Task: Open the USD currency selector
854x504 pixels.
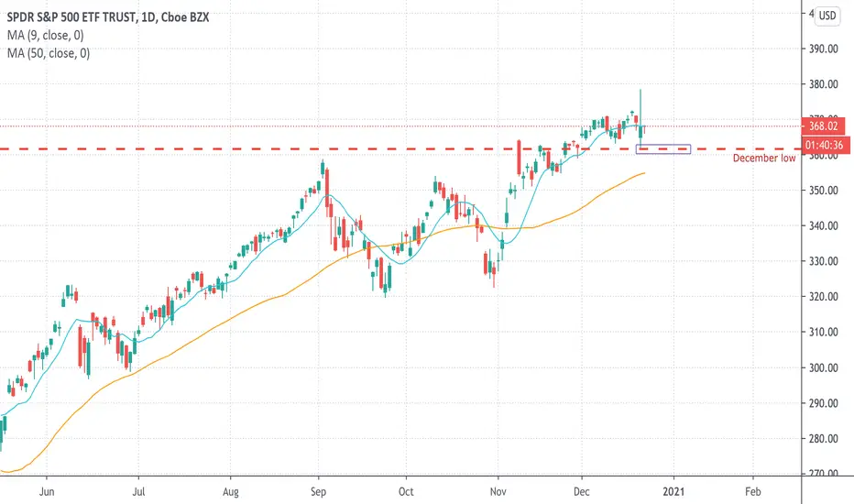Action: (827, 16)
